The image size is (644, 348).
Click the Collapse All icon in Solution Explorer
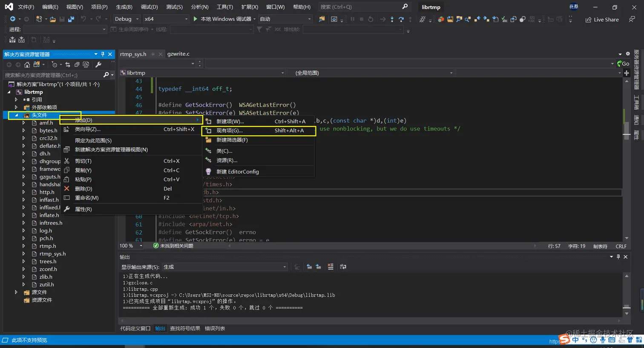tap(77, 65)
